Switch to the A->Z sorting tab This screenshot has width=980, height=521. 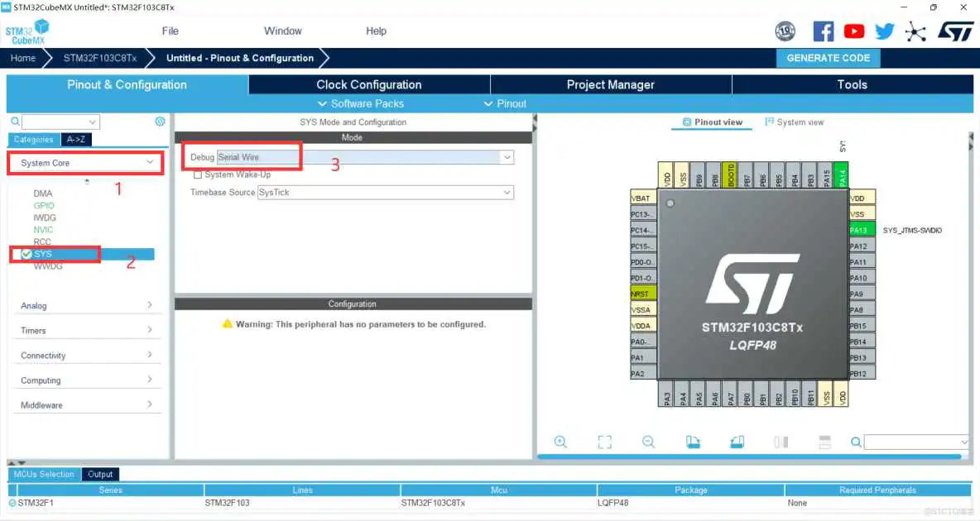click(x=76, y=139)
